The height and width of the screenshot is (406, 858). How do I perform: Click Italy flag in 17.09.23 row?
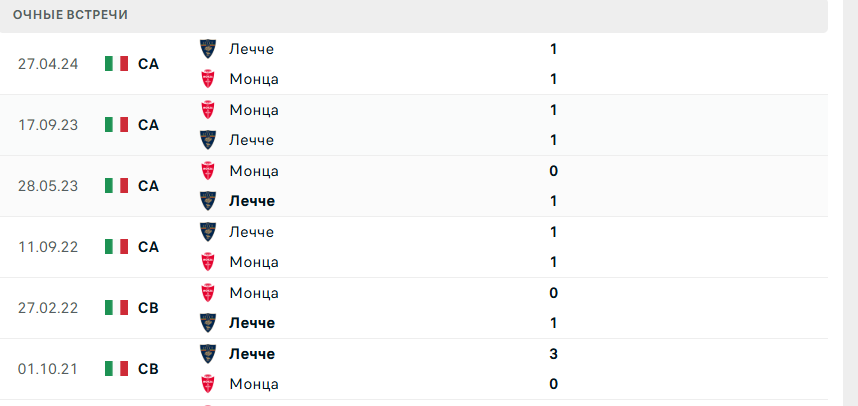coord(117,125)
